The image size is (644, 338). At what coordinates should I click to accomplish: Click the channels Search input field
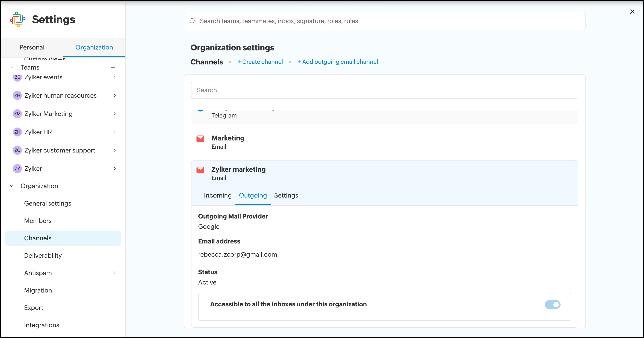(384, 90)
